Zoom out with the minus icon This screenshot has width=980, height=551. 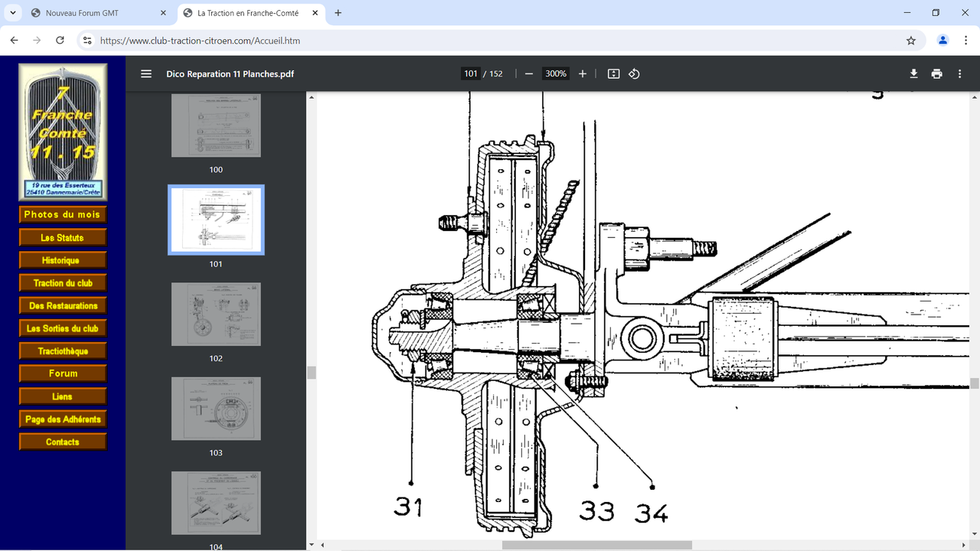pyautogui.click(x=529, y=73)
